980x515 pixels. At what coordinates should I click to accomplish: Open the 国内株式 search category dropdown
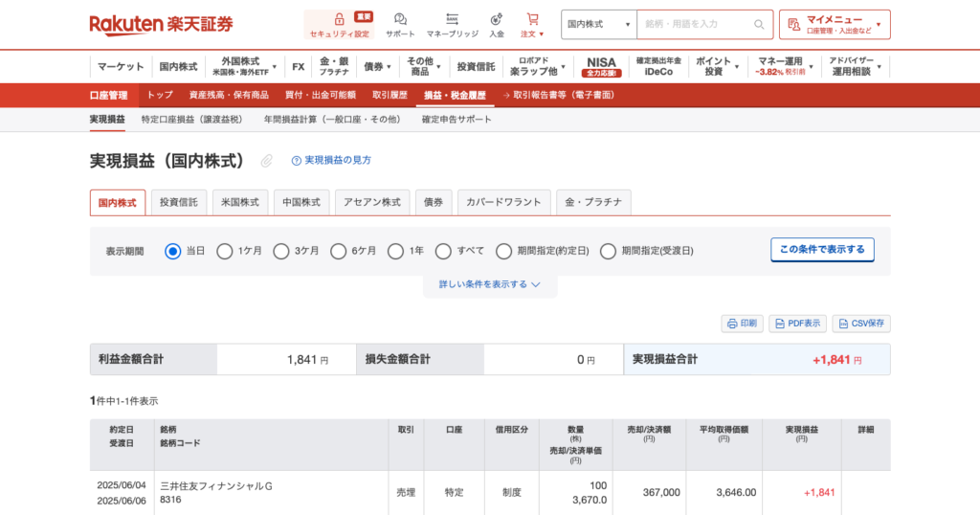(x=598, y=24)
